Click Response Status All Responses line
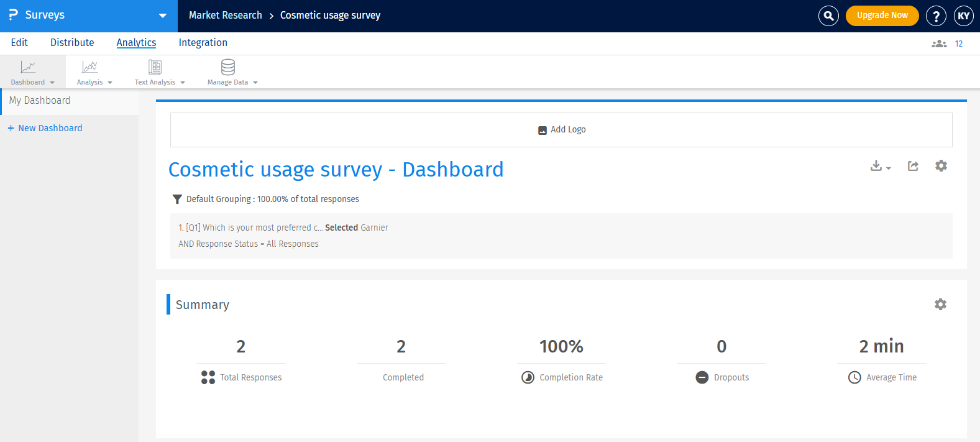This screenshot has width=980, height=442. (x=249, y=244)
